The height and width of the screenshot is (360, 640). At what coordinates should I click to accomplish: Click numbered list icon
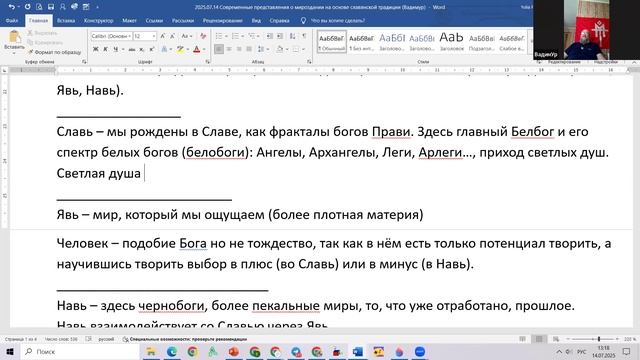(x=236, y=36)
